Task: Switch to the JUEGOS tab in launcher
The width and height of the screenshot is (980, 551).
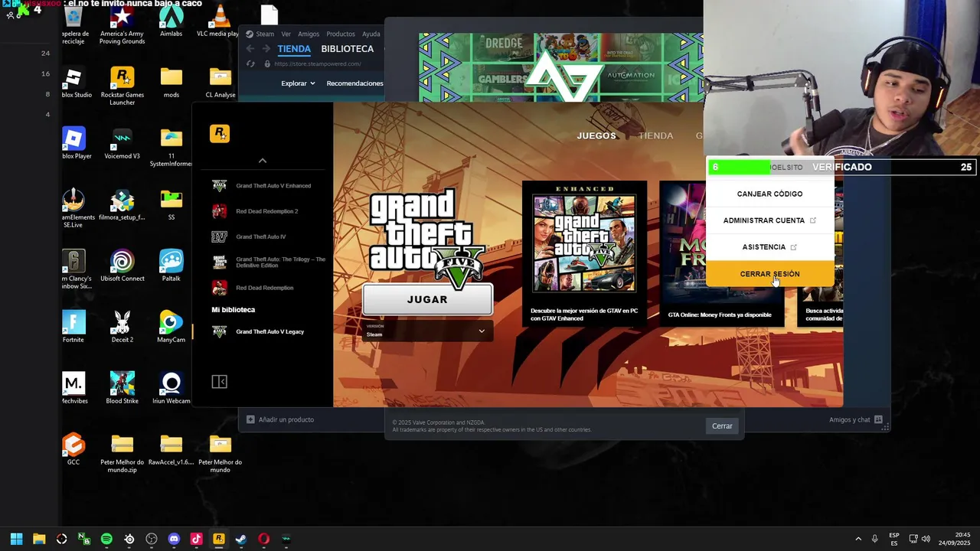Action: point(596,135)
